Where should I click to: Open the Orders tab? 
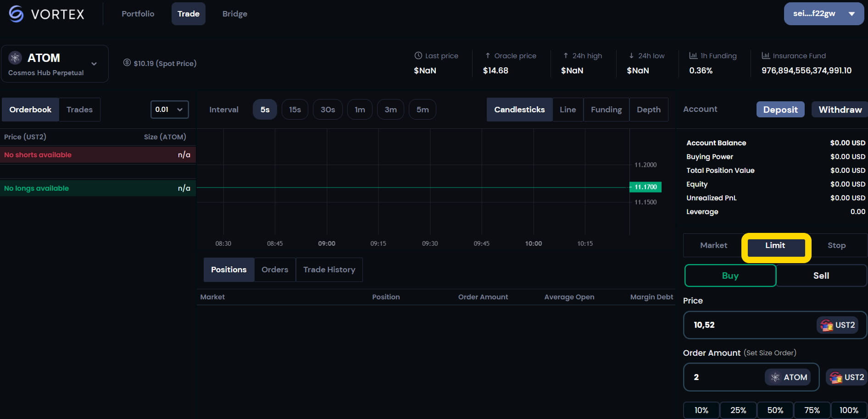point(275,270)
